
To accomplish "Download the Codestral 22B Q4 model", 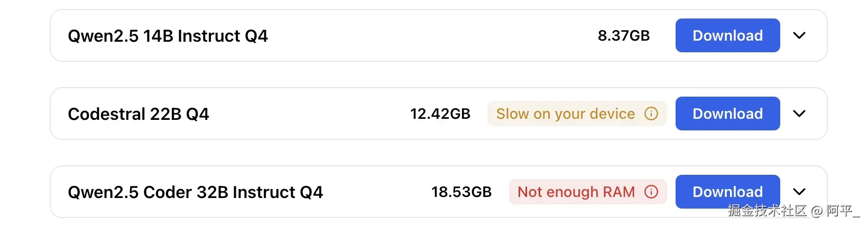I will (727, 114).
